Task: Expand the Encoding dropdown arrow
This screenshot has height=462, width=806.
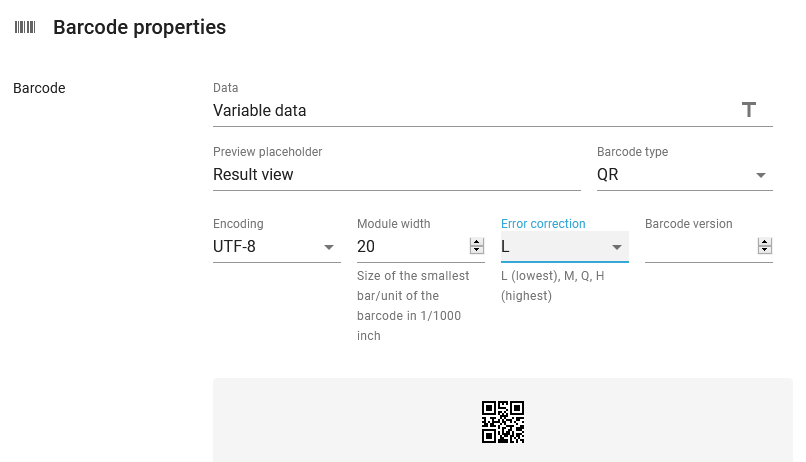Action: 329,247
